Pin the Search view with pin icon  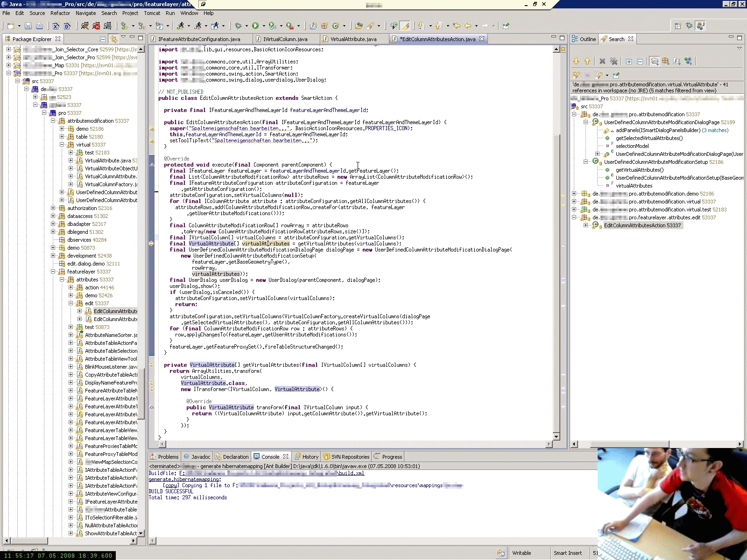[616, 75]
